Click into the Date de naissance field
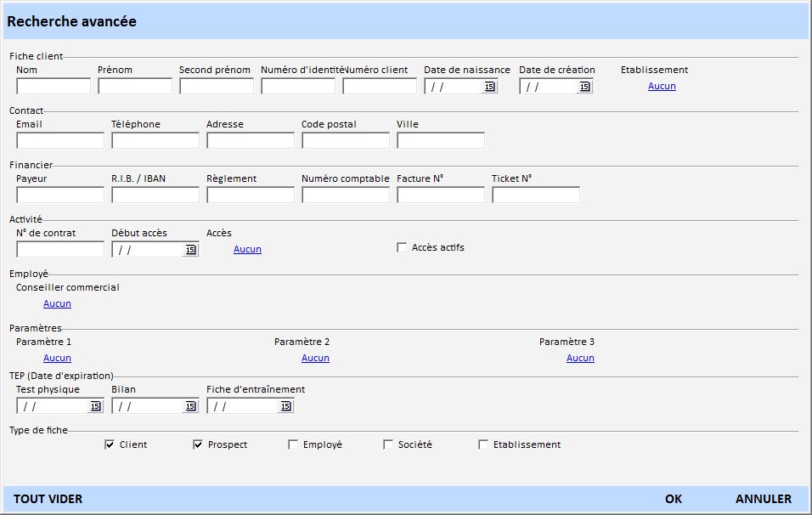The image size is (812, 515). 454,87
